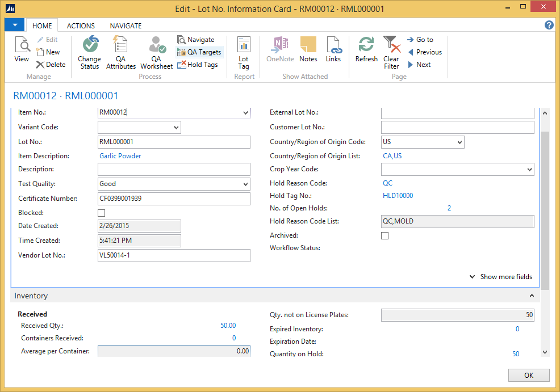Refresh the page using ribbon icon
The image size is (560, 392).
point(366,50)
